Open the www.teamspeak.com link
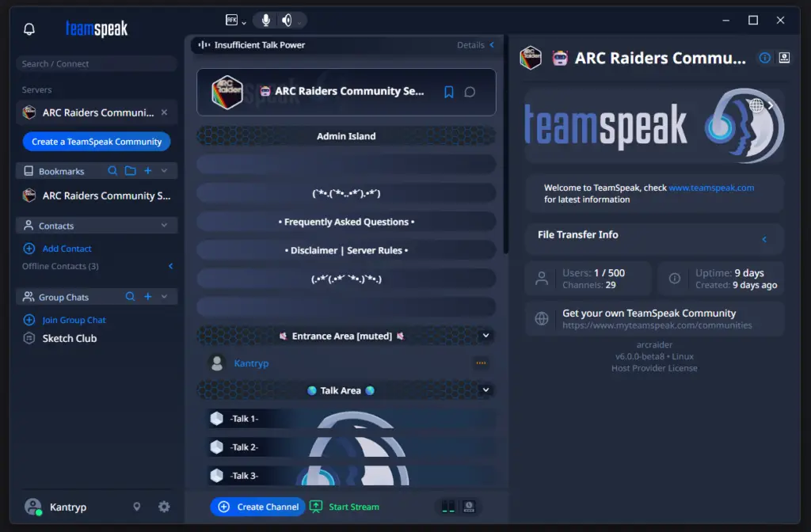The height and width of the screenshot is (532, 811). [711, 188]
